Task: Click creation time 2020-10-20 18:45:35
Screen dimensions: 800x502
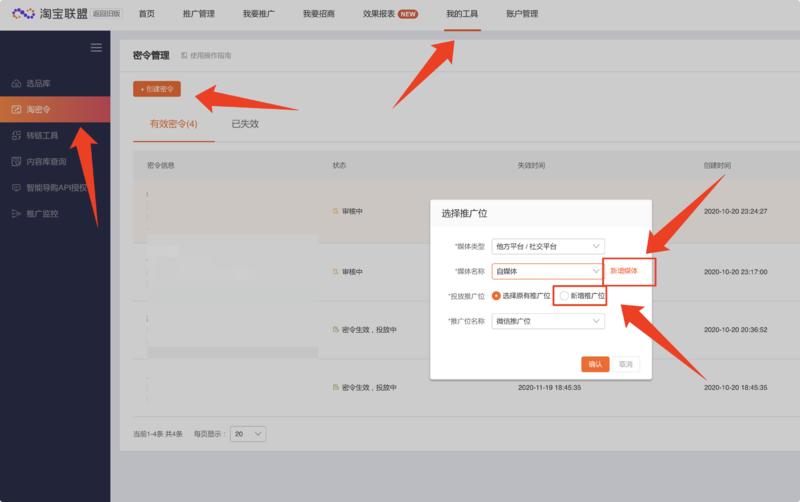Action: pos(736,388)
